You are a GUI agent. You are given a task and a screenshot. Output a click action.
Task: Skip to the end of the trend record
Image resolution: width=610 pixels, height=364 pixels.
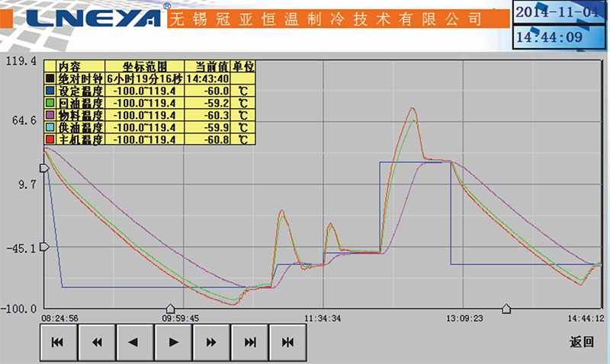click(x=249, y=343)
